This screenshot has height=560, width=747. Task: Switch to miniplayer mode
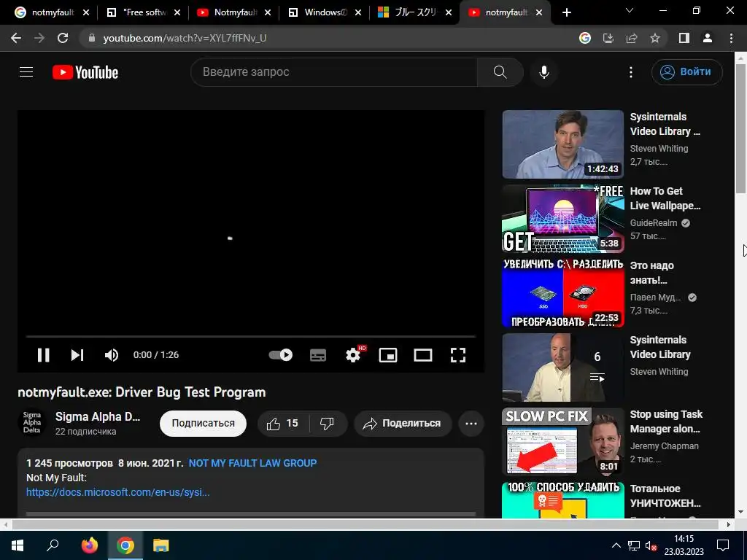(388, 355)
